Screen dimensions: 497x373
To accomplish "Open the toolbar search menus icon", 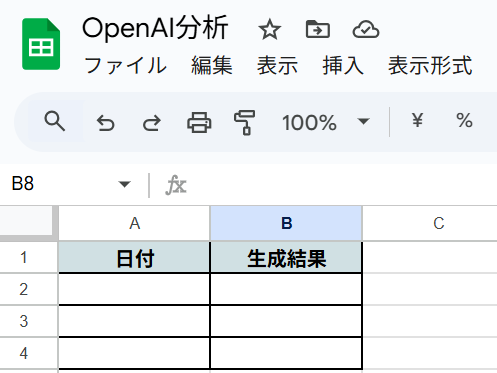I will pyautogui.click(x=55, y=122).
